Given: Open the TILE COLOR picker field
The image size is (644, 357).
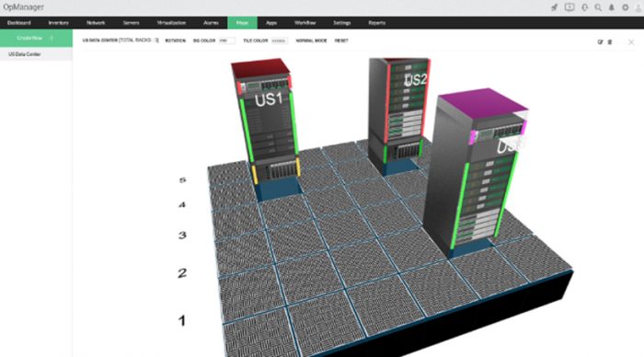Looking at the screenshot, I should coord(280,40).
